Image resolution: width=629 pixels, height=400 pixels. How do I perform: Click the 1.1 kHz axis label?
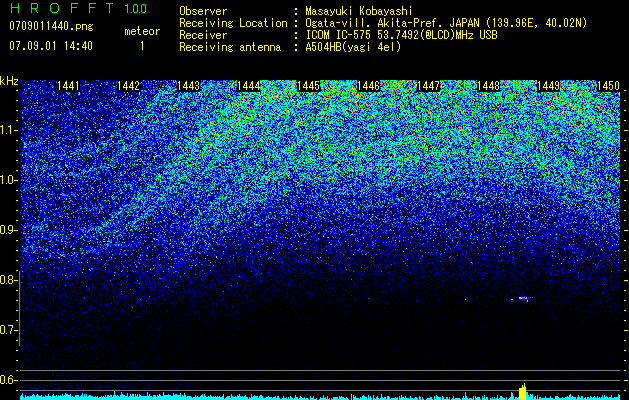[x=8, y=130]
